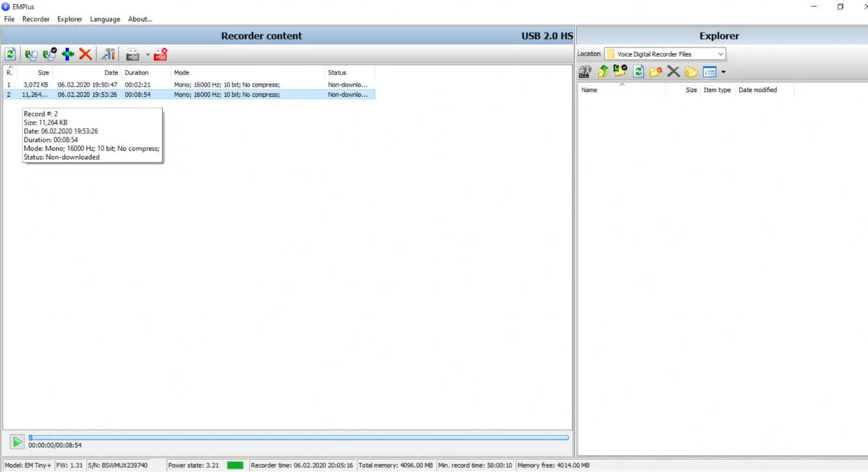Image resolution: width=868 pixels, height=472 pixels.
Task: Sort records by Mode column header
Action: click(248, 73)
